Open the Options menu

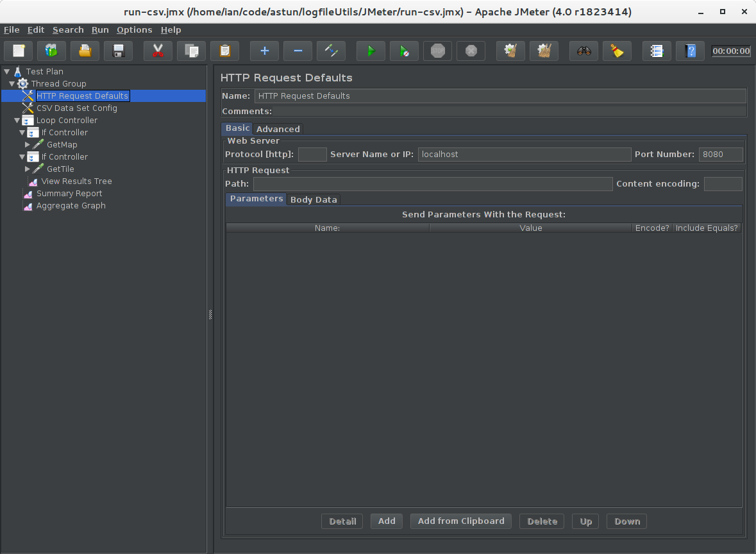pos(134,30)
